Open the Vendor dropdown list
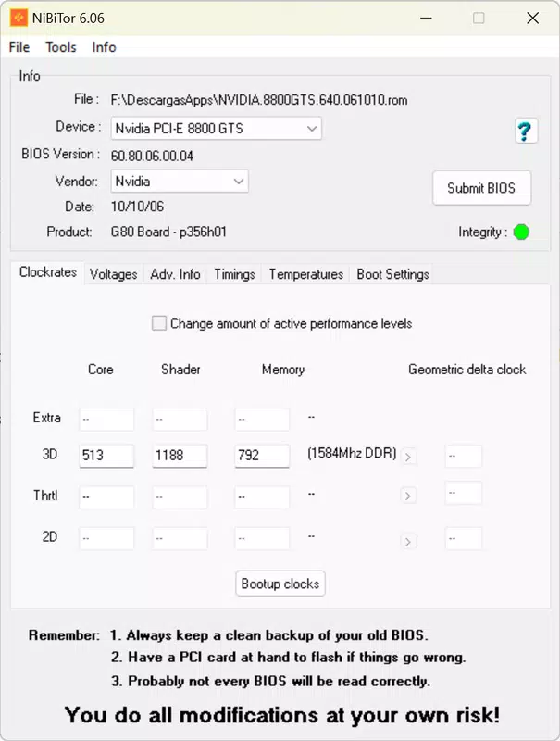The image size is (560, 741). coord(180,181)
